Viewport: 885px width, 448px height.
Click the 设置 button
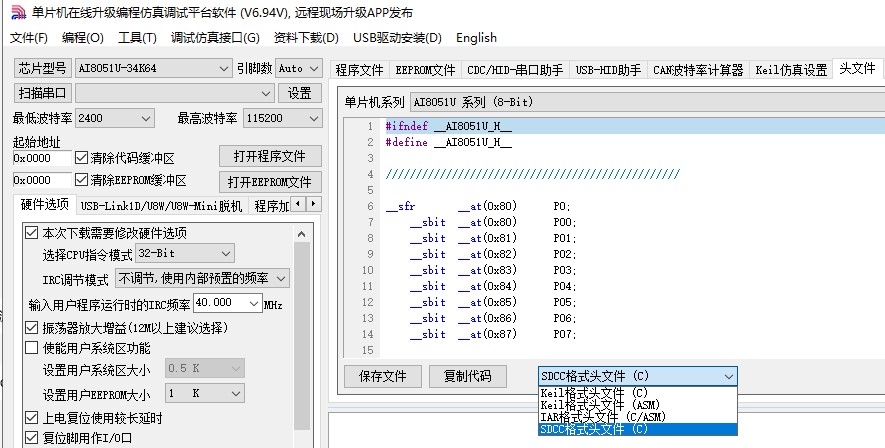click(x=300, y=93)
